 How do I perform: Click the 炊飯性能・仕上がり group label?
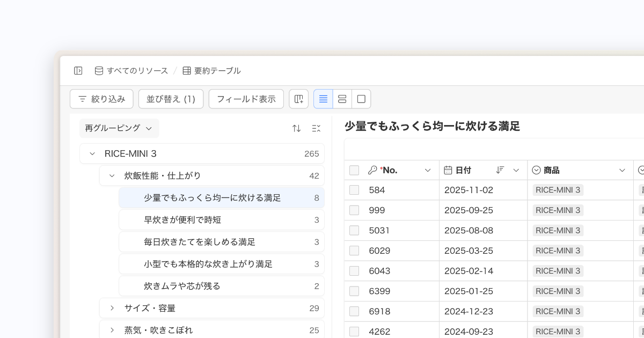tap(163, 175)
